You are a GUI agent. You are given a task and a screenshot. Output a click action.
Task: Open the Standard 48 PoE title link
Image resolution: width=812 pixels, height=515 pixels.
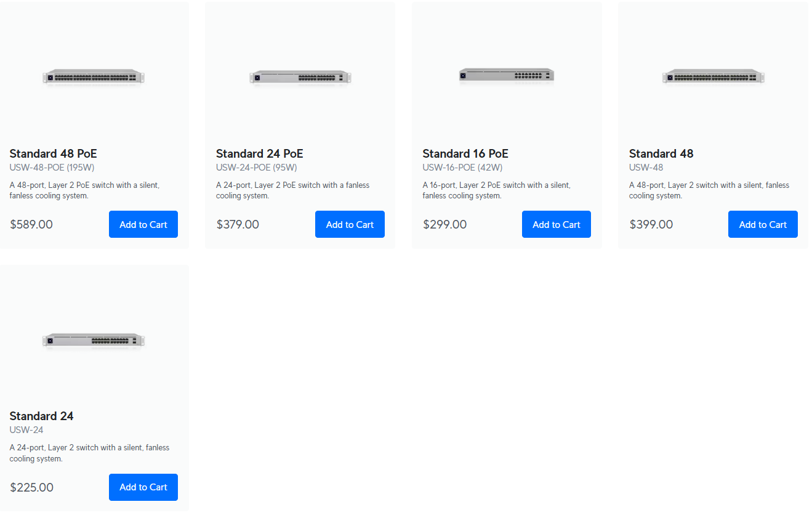point(54,153)
